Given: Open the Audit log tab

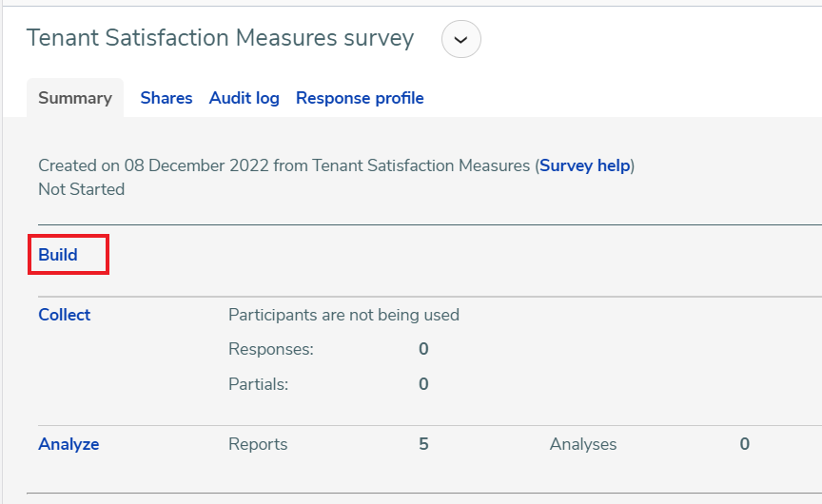Looking at the screenshot, I should (245, 98).
